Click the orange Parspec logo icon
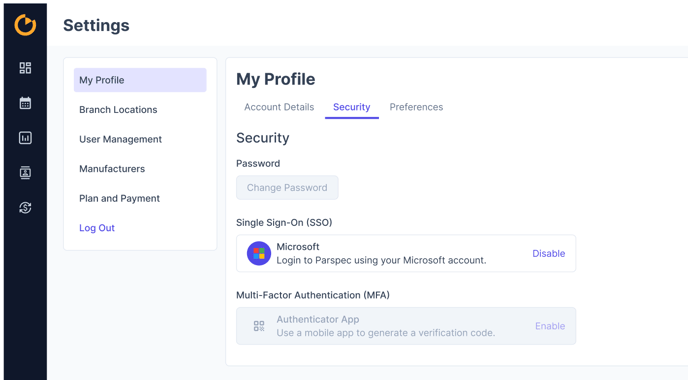Image resolution: width=688 pixels, height=380 pixels. (25, 25)
